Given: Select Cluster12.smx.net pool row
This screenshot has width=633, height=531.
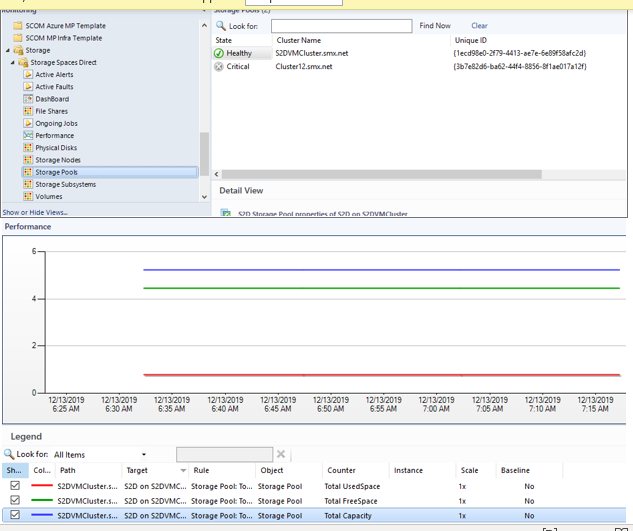Looking at the screenshot, I should coord(419,67).
